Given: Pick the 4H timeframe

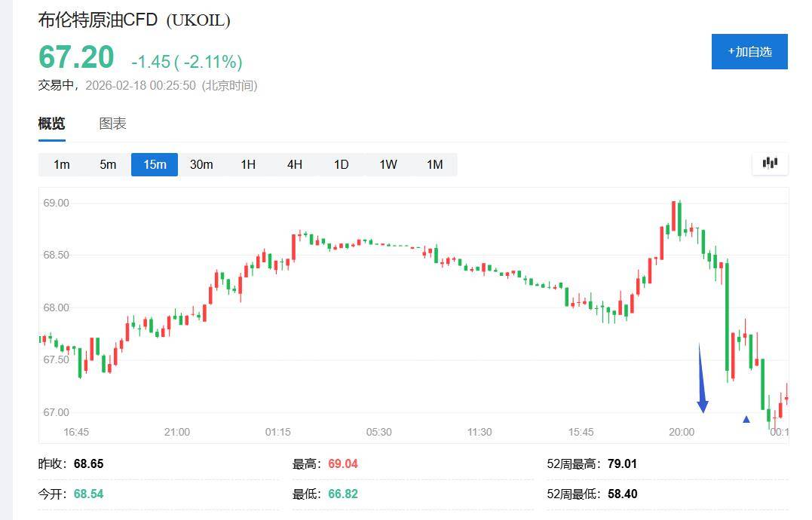Looking at the screenshot, I should (x=295, y=164).
